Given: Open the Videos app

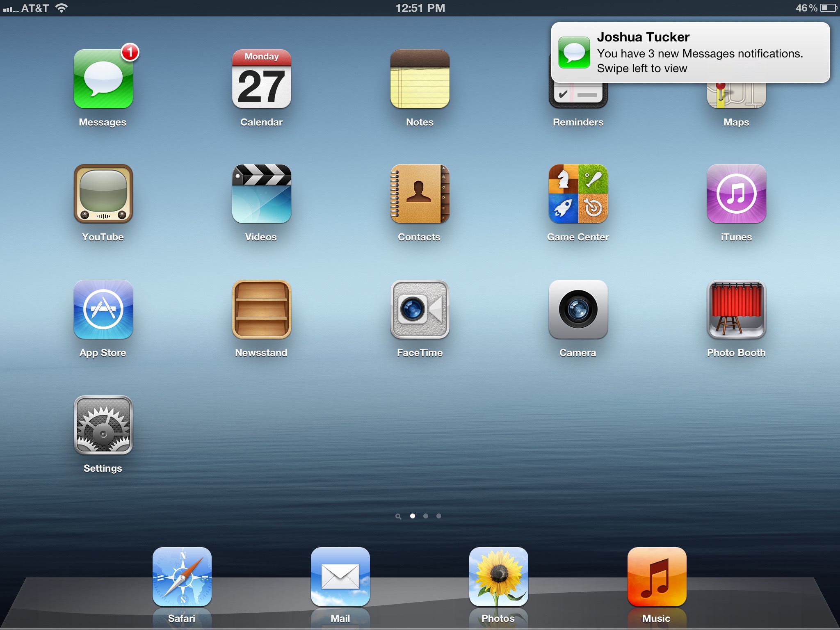Looking at the screenshot, I should [x=261, y=194].
